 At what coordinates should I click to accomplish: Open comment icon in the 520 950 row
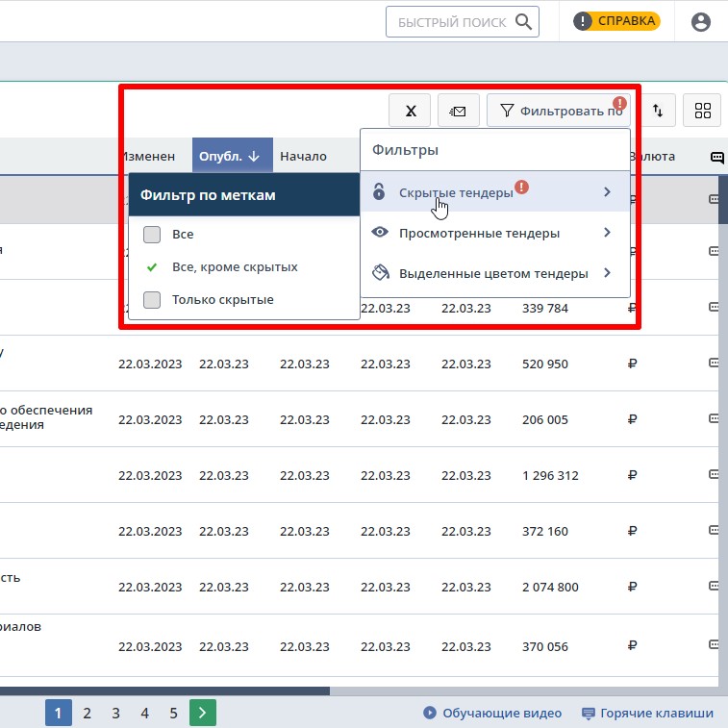coord(715,363)
